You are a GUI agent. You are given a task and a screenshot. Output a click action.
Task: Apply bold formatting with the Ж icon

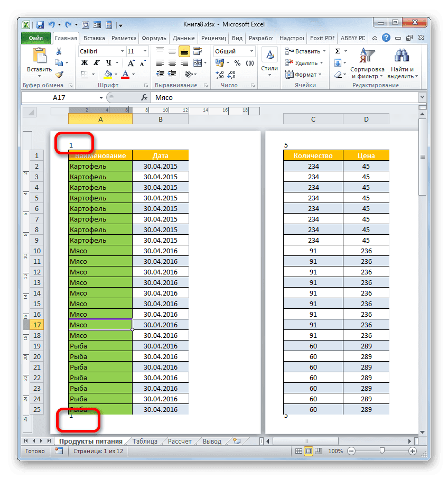pos(84,62)
